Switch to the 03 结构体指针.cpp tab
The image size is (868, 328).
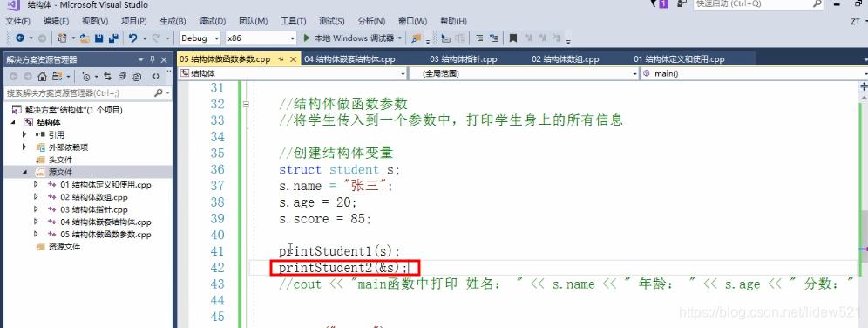coord(464,59)
